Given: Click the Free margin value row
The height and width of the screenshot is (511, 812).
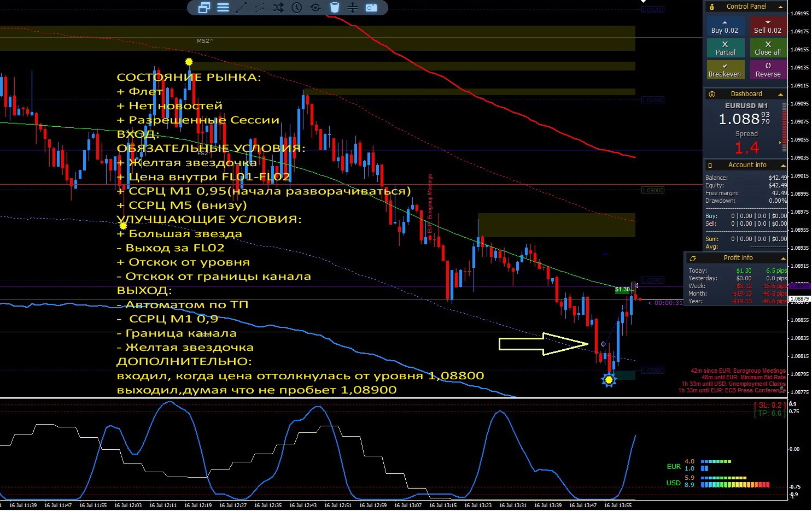Looking at the screenshot, I should [x=746, y=193].
